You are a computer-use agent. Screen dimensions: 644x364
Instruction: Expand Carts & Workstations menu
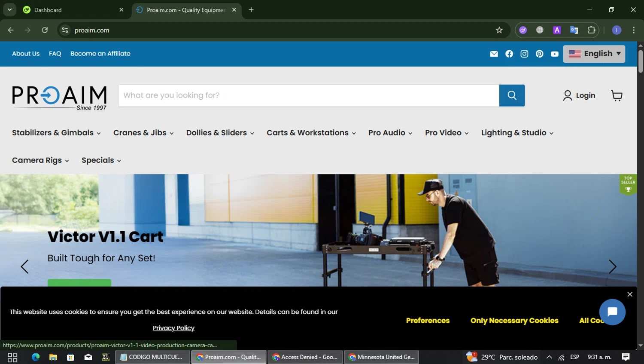(311, 133)
